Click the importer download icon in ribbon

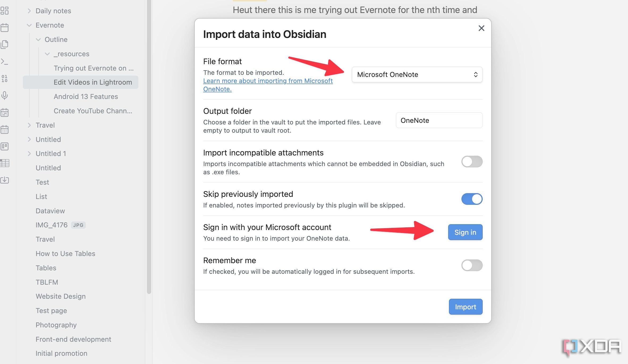pos(5,180)
